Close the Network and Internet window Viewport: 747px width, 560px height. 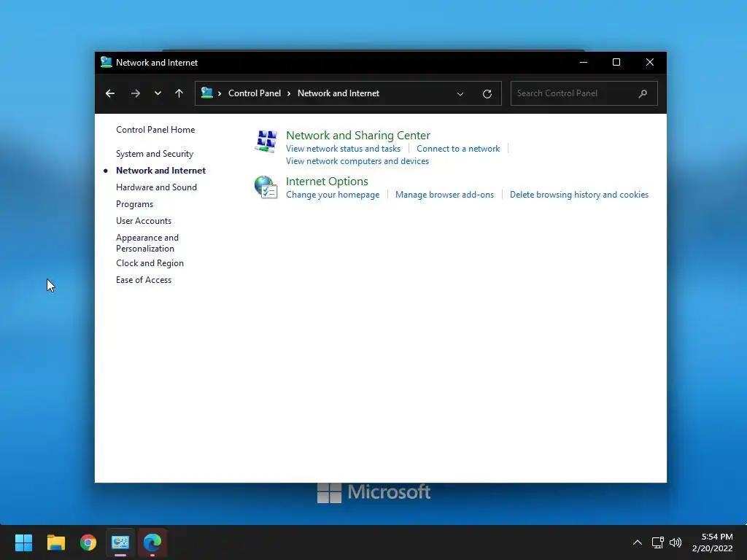tap(650, 63)
